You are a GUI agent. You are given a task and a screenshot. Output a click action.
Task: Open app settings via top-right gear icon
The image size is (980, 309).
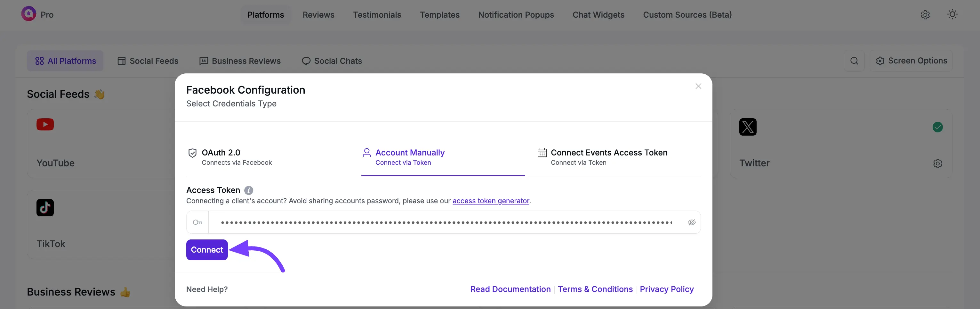925,14
